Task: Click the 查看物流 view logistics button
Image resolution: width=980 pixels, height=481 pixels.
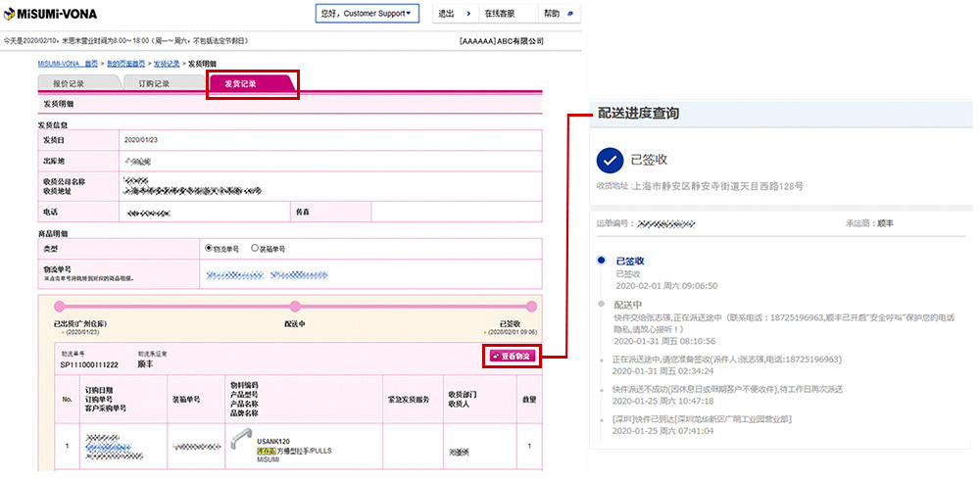Action: click(x=513, y=356)
